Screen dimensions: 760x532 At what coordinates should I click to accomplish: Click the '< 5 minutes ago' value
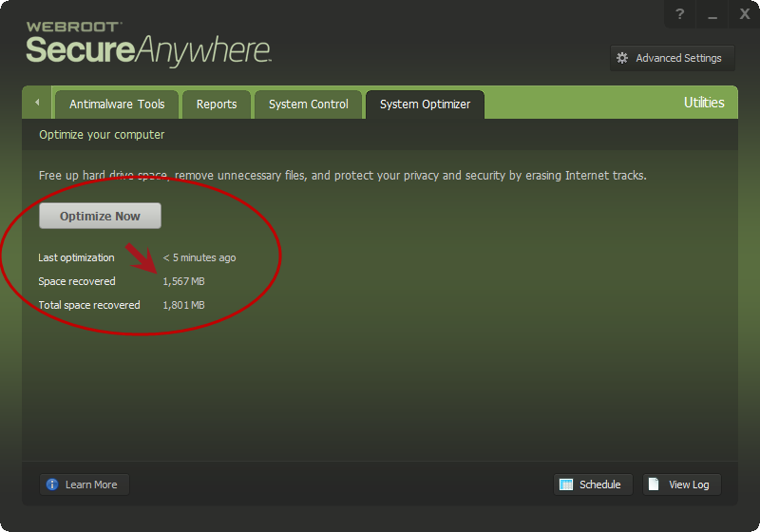(199, 257)
